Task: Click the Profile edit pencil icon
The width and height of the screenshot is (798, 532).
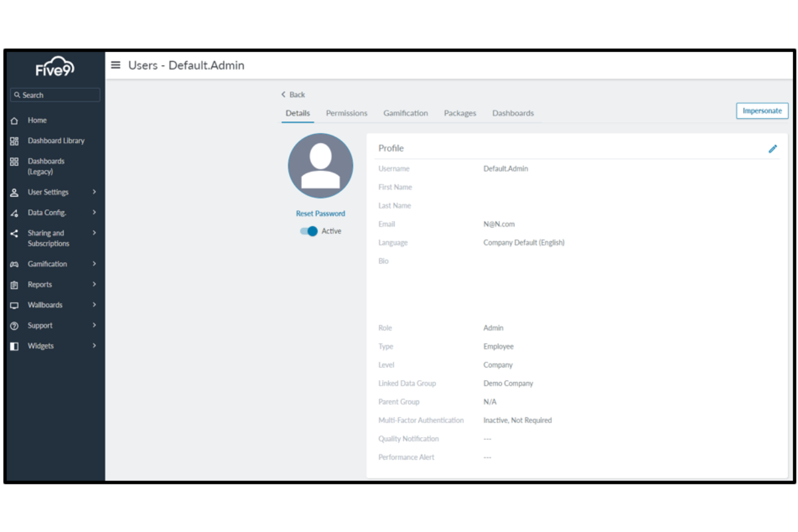Action: tap(773, 149)
